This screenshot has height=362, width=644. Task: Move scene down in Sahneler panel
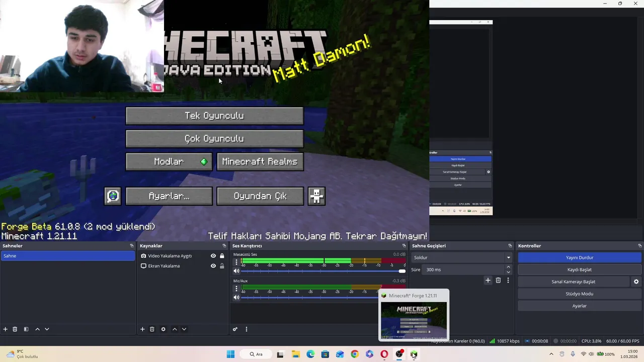click(47, 329)
